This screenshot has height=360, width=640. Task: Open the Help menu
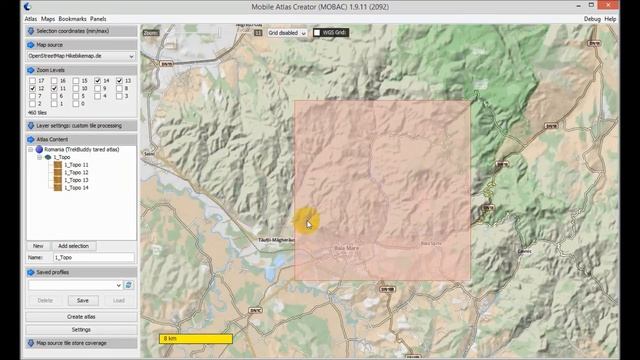coord(610,19)
